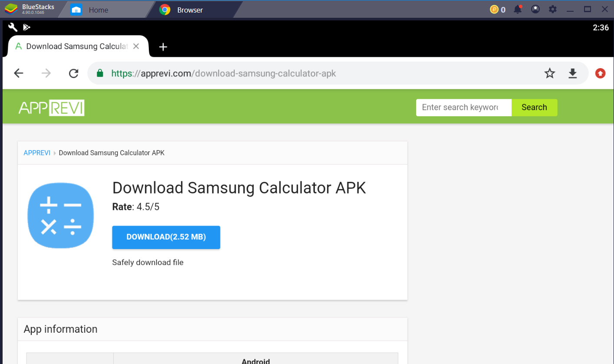Screen dimensions: 614x364
Task: Open BlueStacks settings gear
Action: pos(552,9)
